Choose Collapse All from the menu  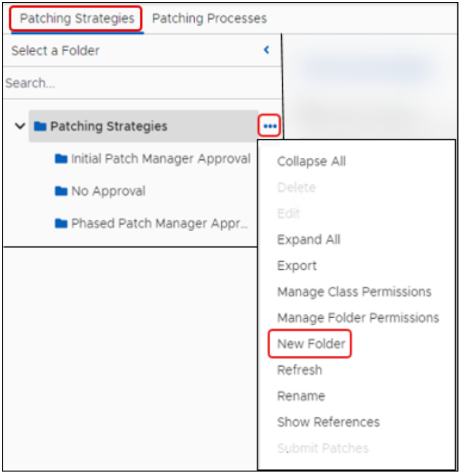(311, 161)
